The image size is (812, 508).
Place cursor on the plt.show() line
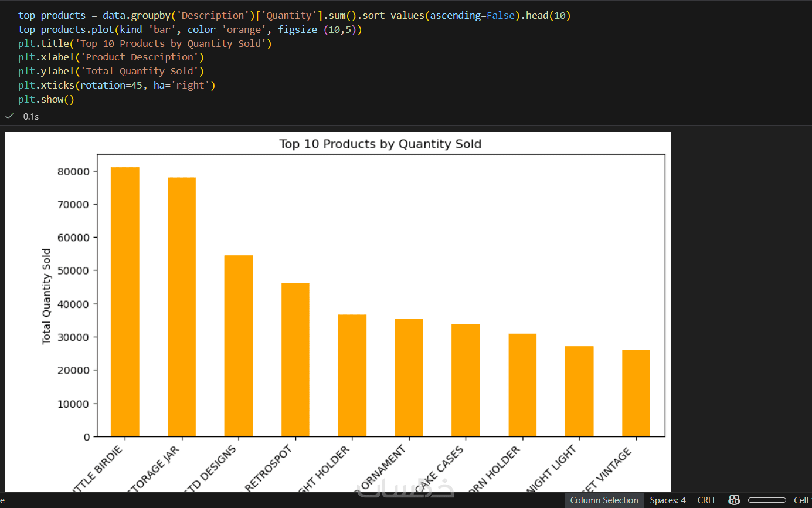pyautogui.click(x=46, y=99)
